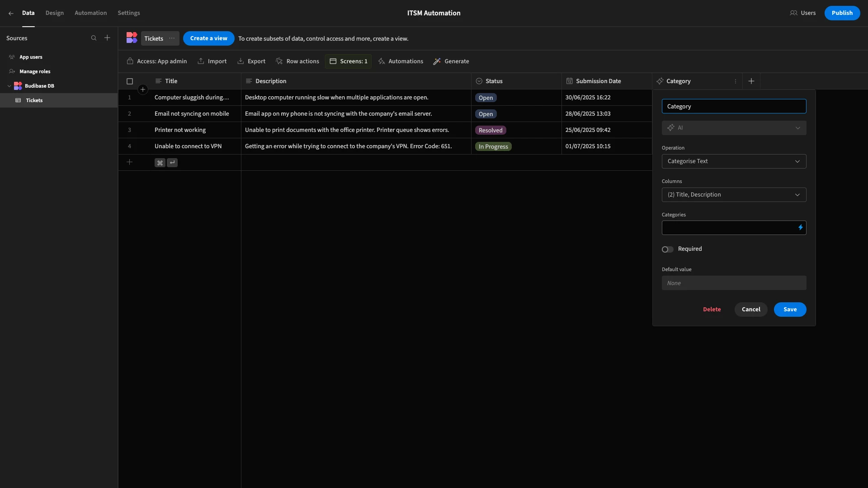Click the Status column header icon
The image size is (868, 488).
(x=479, y=81)
